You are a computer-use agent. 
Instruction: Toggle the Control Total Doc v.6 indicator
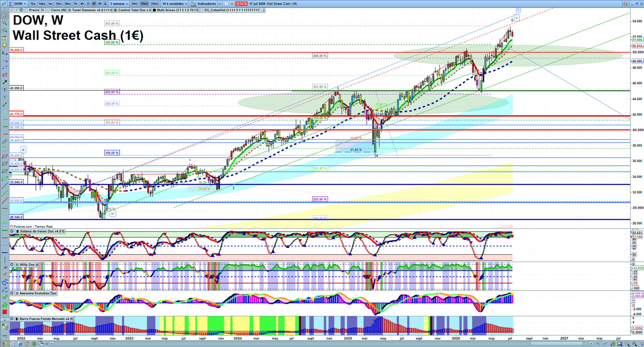(116, 10)
